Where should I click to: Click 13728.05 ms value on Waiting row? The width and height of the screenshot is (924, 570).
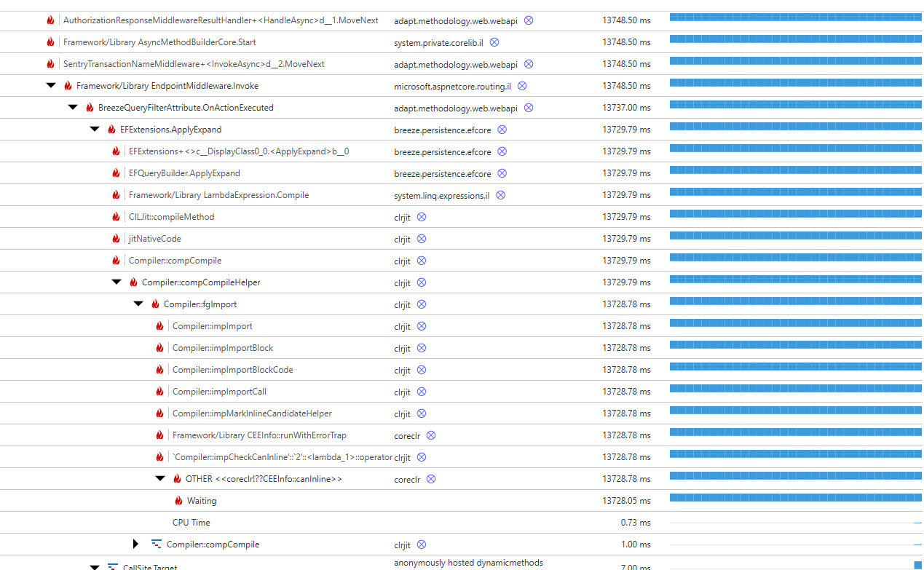coord(626,501)
